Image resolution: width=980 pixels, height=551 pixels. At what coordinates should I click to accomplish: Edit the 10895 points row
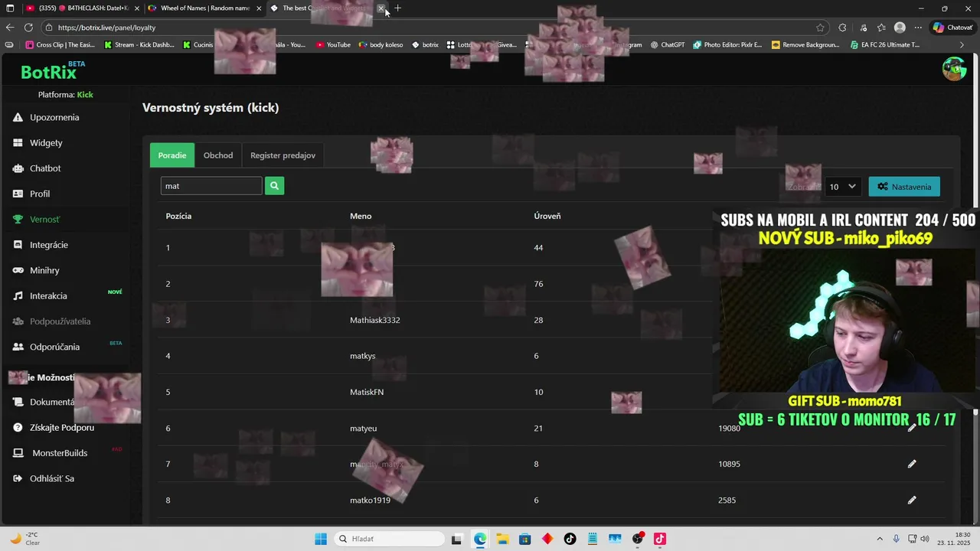tap(911, 464)
